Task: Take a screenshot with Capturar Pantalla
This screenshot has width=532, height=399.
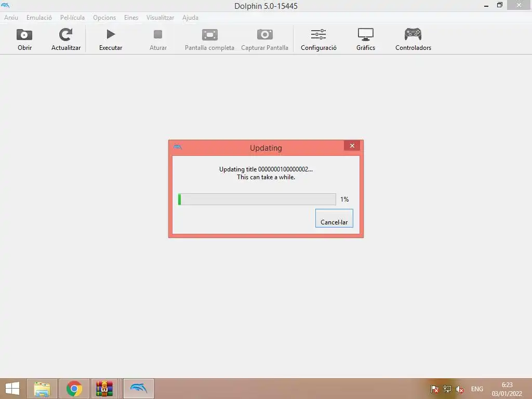Action: pos(264,39)
